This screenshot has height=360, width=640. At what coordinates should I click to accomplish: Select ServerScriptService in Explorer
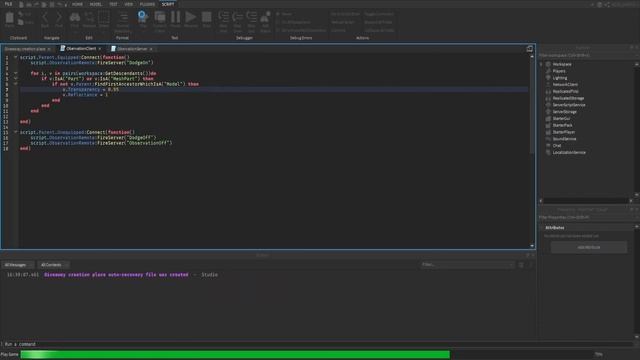tap(569, 105)
